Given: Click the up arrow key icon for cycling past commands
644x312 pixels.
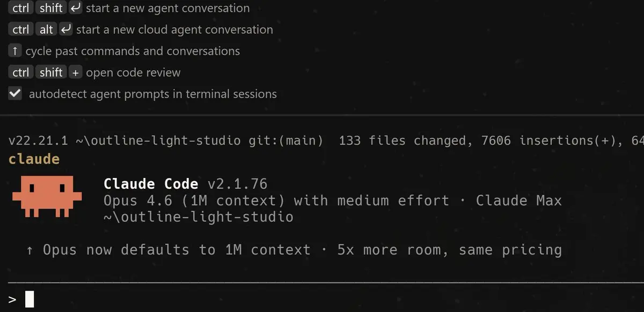Looking at the screenshot, I should [15, 51].
